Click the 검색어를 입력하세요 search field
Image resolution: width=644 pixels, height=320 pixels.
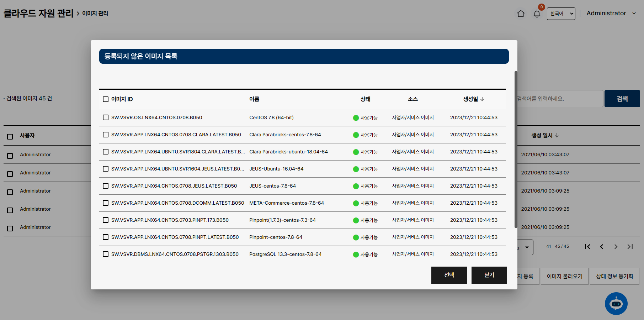tap(560, 99)
